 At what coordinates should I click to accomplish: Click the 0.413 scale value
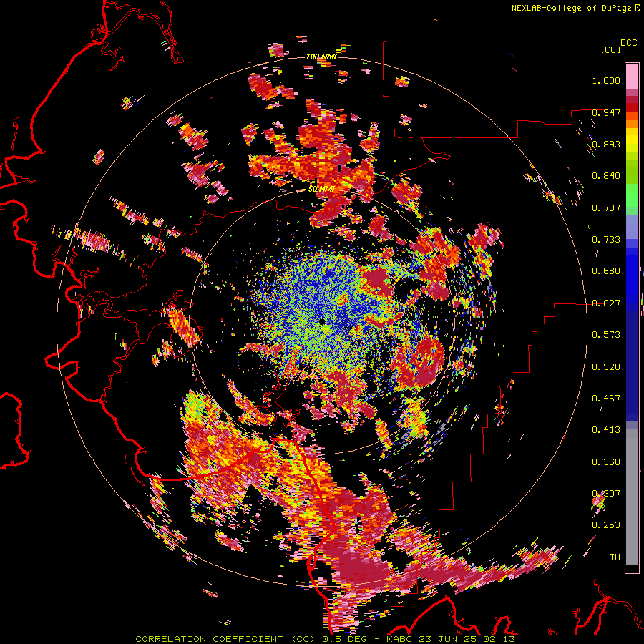606,430
